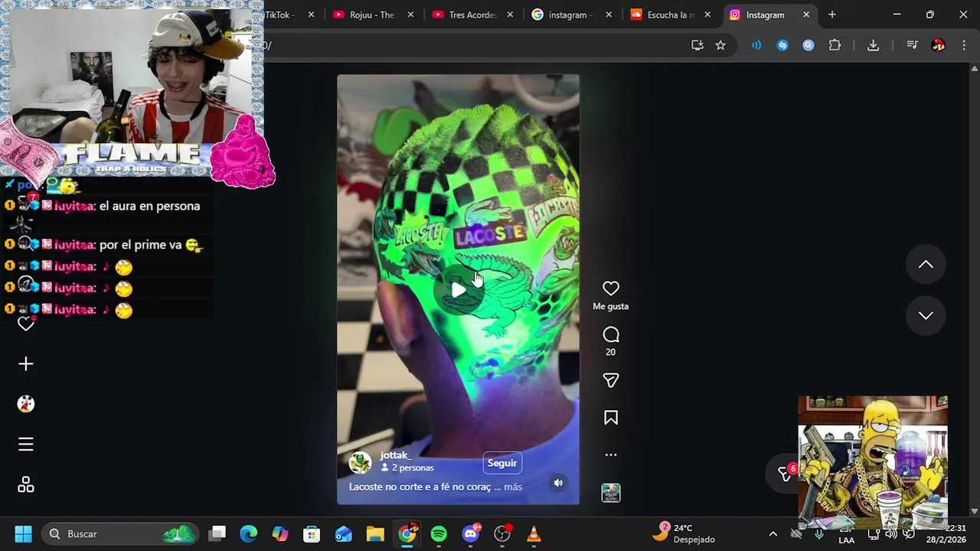Open the blue sound waves extension
This screenshot has width=980, height=551.
(x=756, y=45)
